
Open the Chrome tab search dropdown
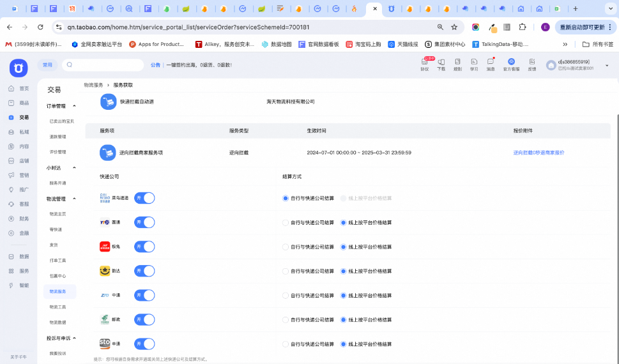[611, 9]
